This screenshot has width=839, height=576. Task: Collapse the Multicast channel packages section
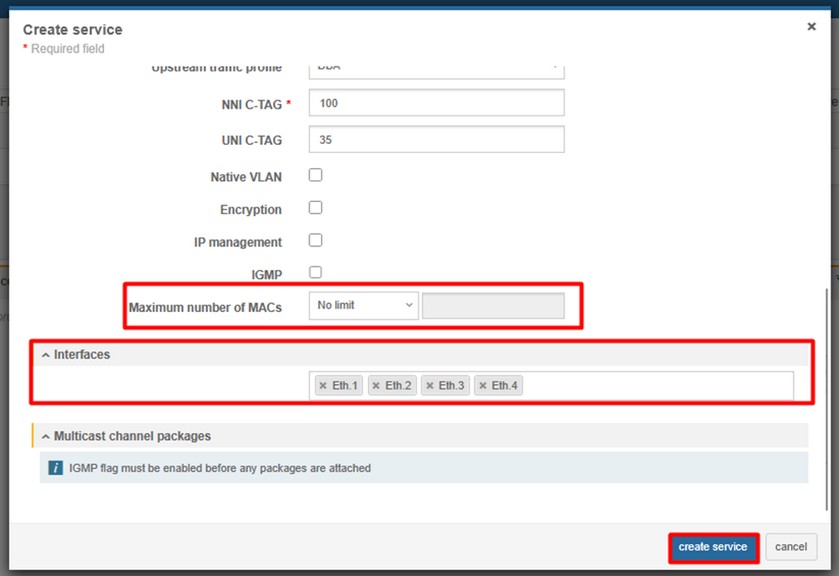(x=45, y=437)
